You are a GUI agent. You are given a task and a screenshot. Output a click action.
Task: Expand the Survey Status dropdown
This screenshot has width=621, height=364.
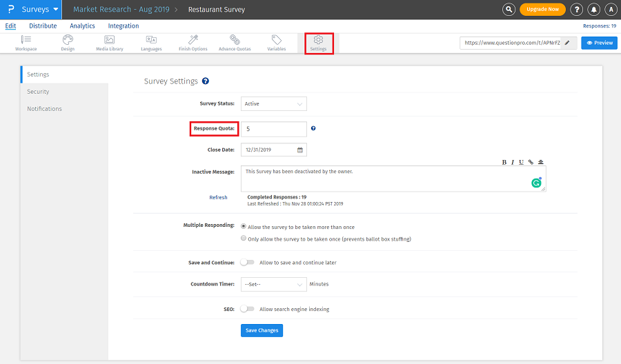(x=273, y=104)
